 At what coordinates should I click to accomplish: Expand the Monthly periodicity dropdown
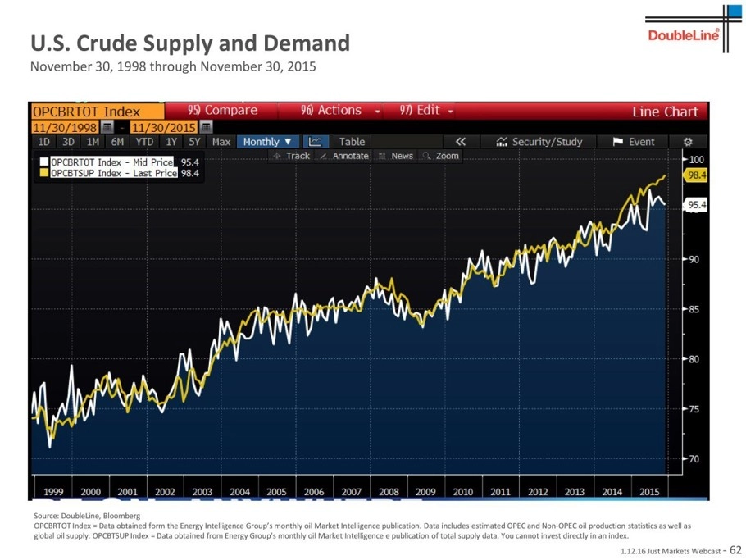[267, 142]
